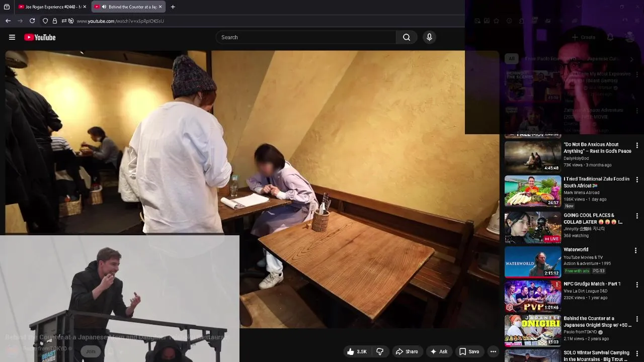Like the video with thumbs-up 3.5K
The width and height of the screenshot is (644, 362).
pos(356,351)
